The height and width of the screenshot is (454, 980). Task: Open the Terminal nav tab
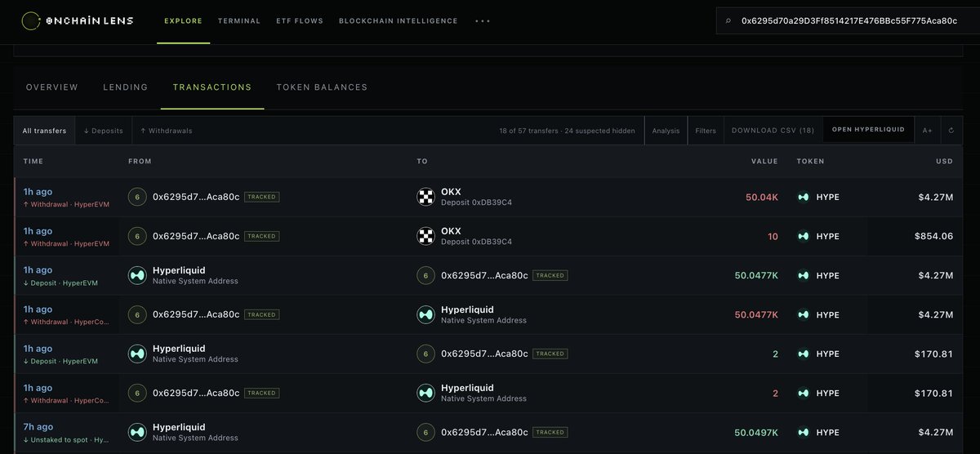tap(239, 20)
